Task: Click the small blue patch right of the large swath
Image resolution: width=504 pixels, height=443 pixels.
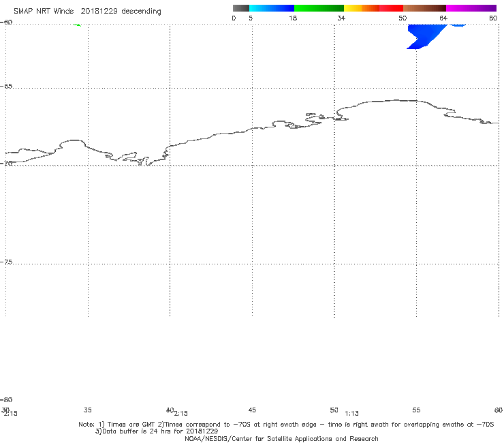Action: pyautogui.click(x=458, y=25)
